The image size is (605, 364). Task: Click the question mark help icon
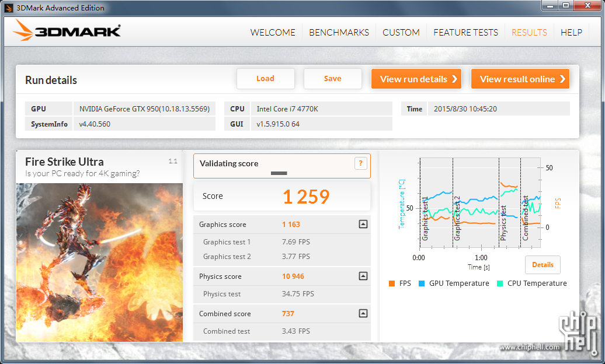point(360,163)
